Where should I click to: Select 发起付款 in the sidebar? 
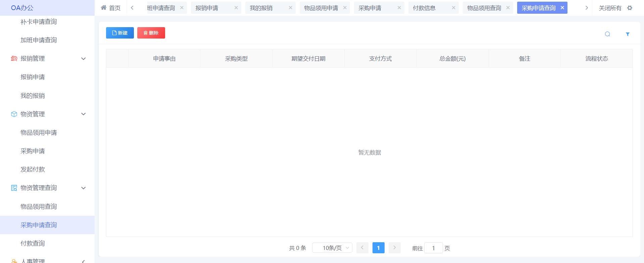click(33, 170)
